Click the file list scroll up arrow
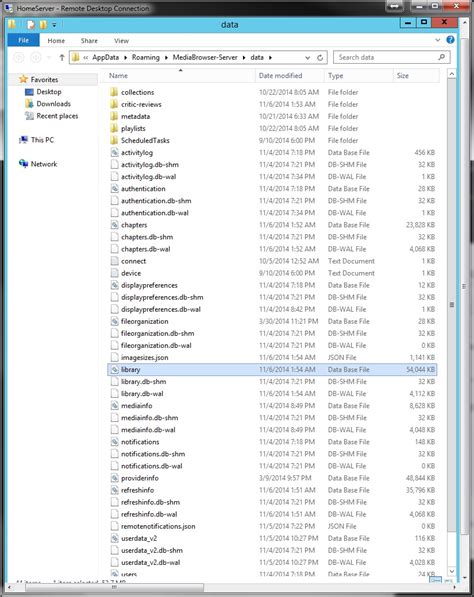The image size is (474, 597). pyautogui.click(x=452, y=74)
